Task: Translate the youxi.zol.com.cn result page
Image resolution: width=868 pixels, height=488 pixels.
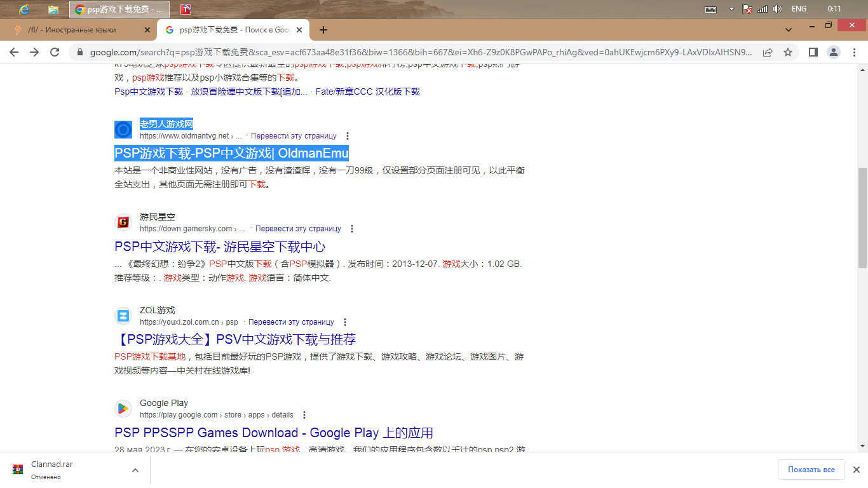Action: pos(291,322)
